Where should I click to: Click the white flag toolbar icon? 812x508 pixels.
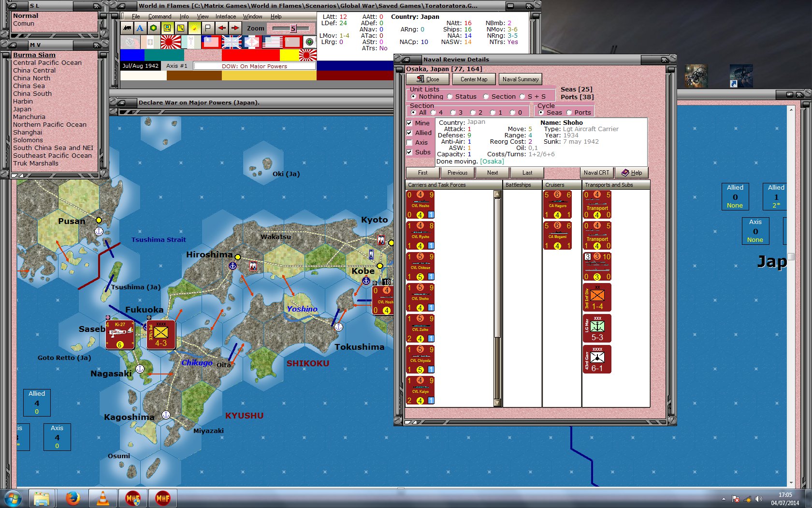(208, 28)
